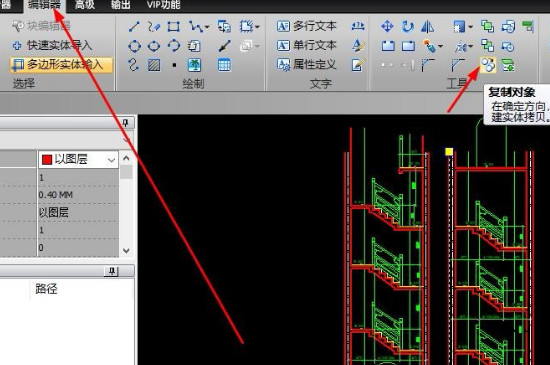This screenshot has height=365, width=550.
Task: Click the red layer color swatch
Action: [x=47, y=160]
